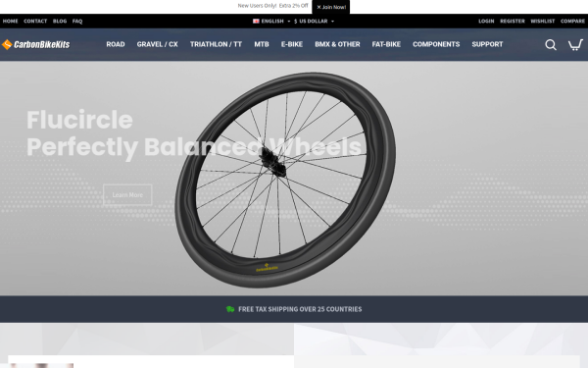Open the FAT-BIKE menu
This screenshot has width=588, height=368.
386,44
